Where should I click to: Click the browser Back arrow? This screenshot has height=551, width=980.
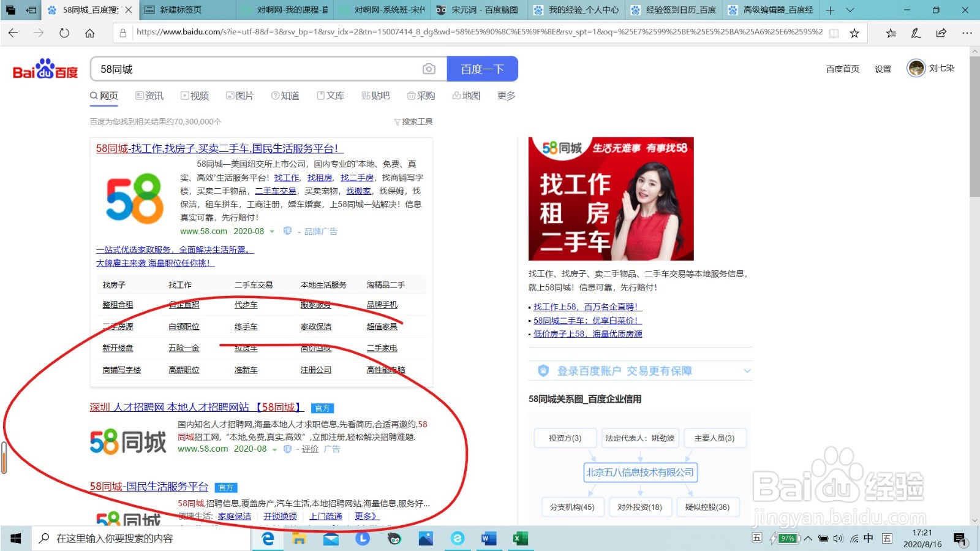coord(13,33)
